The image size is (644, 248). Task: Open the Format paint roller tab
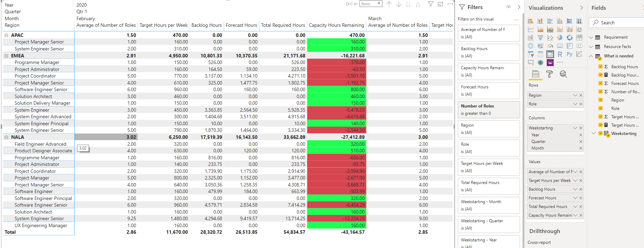pyautogui.click(x=550, y=74)
